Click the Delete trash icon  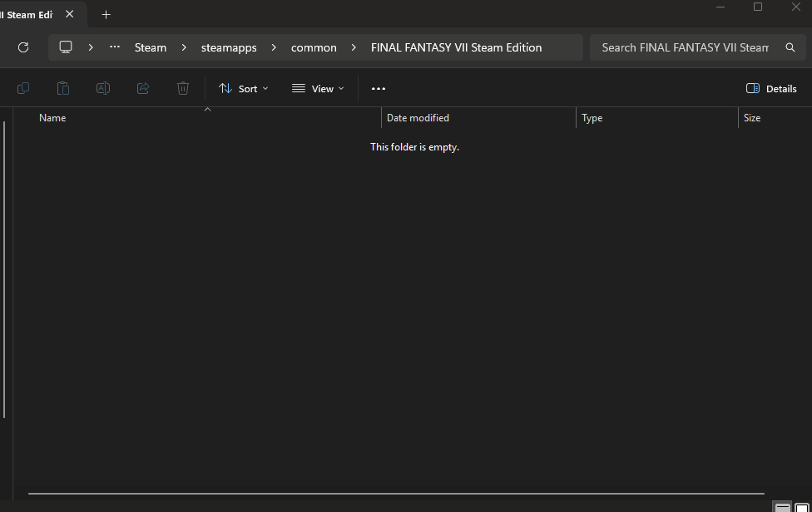183,88
